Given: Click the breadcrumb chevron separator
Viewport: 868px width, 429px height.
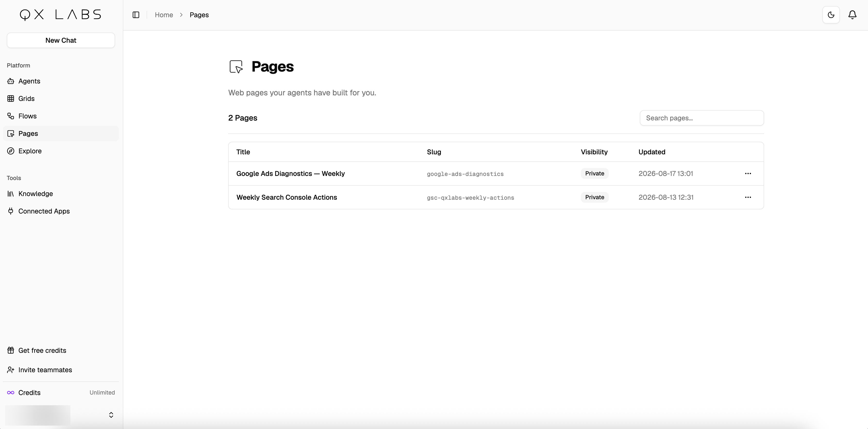Looking at the screenshot, I should 181,15.
